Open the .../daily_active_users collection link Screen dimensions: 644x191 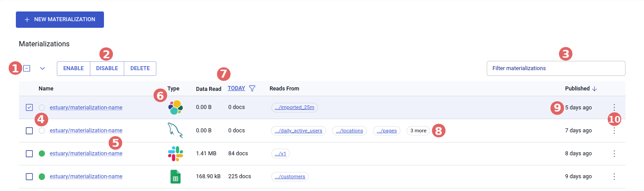[x=298, y=131]
